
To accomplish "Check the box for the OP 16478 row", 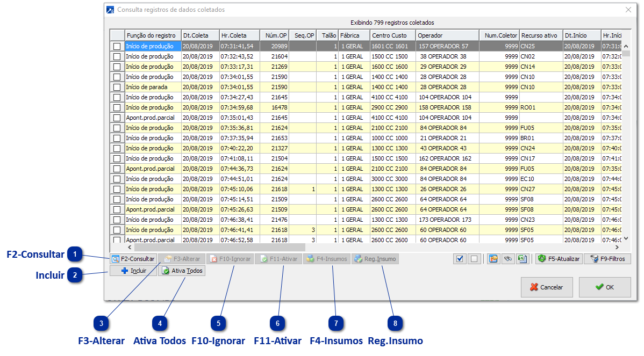I will pyautogui.click(x=117, y=108).
